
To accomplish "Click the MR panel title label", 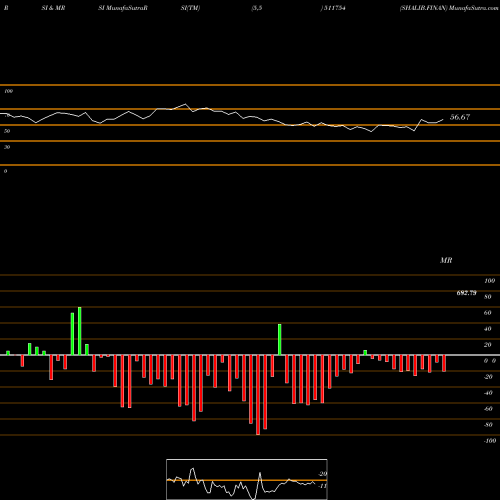I will tap(446, 260).
